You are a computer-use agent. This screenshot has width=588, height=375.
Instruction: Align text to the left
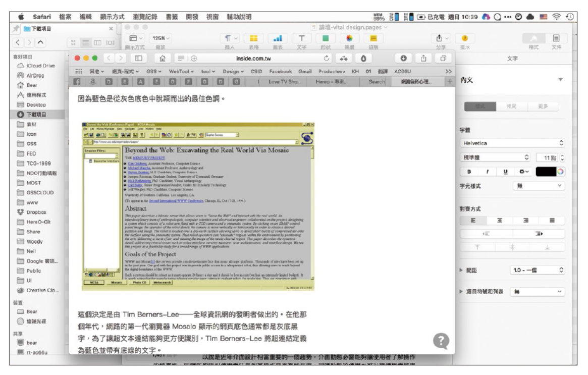pos(473,221)
